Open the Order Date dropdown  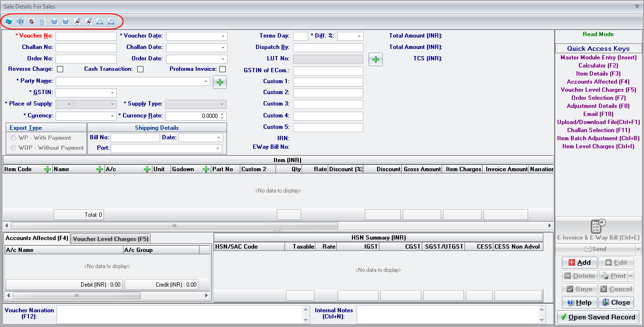click(x=223, y=59)
